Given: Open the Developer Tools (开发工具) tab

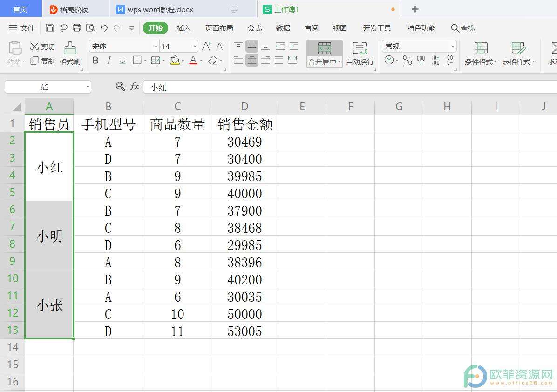Looking at the screenshot, I should pyautogui.click(x=377, y=28).
